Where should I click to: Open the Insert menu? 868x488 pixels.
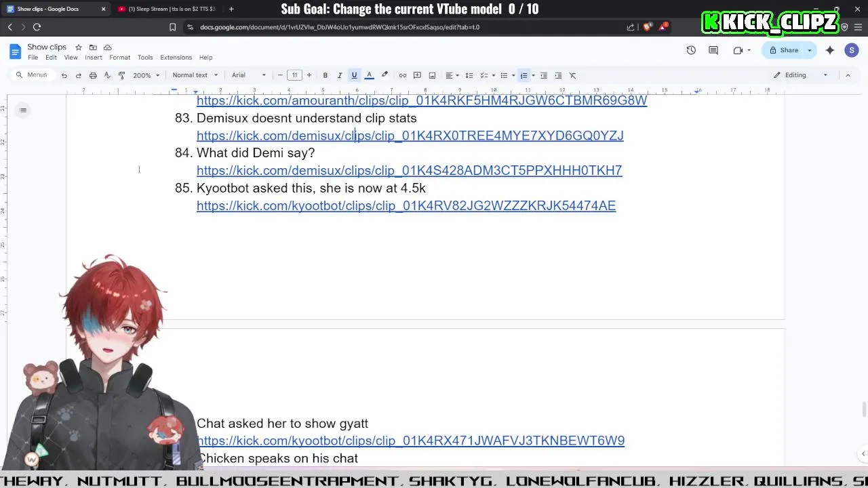[94, 58]
